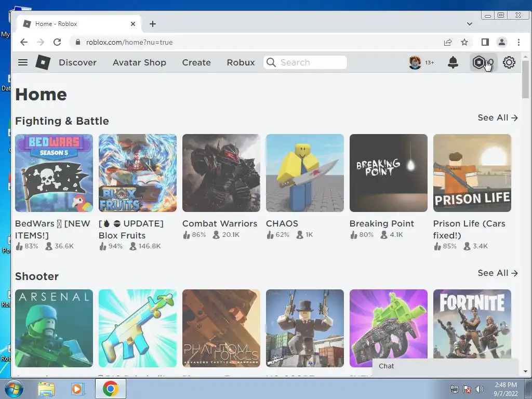Click the Roblox logo in the navbar
532x399 pixels.
tap(43, 62)
